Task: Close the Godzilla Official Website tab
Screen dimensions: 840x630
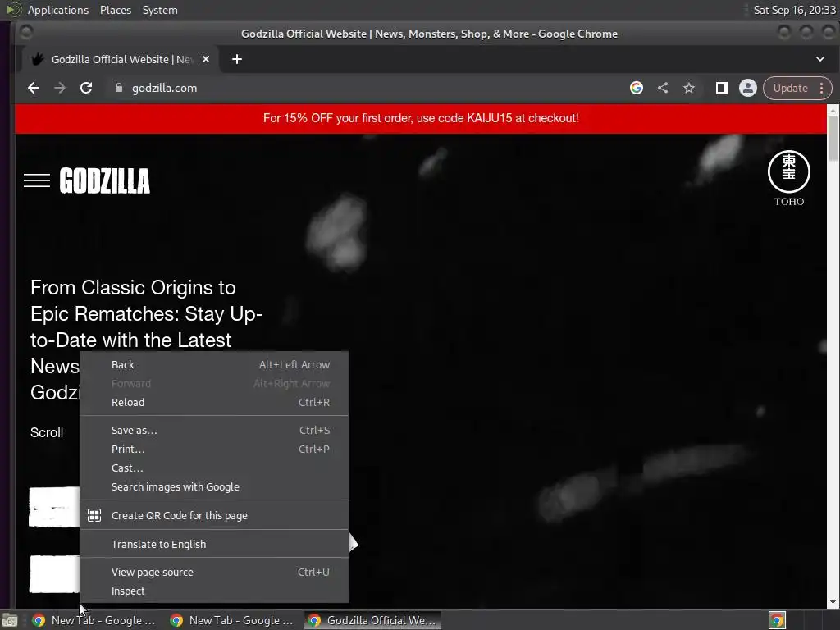Action: [206, 59]
